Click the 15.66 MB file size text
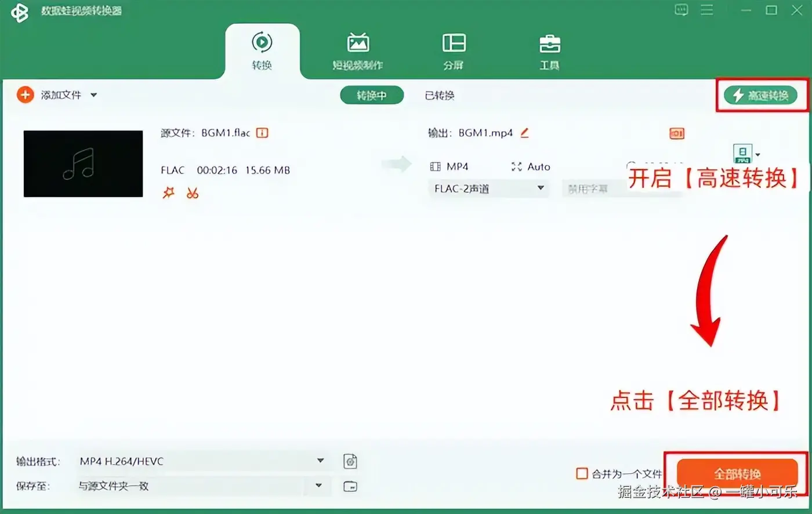This screenshot has height=514, width=812. (x=267, y=170)
